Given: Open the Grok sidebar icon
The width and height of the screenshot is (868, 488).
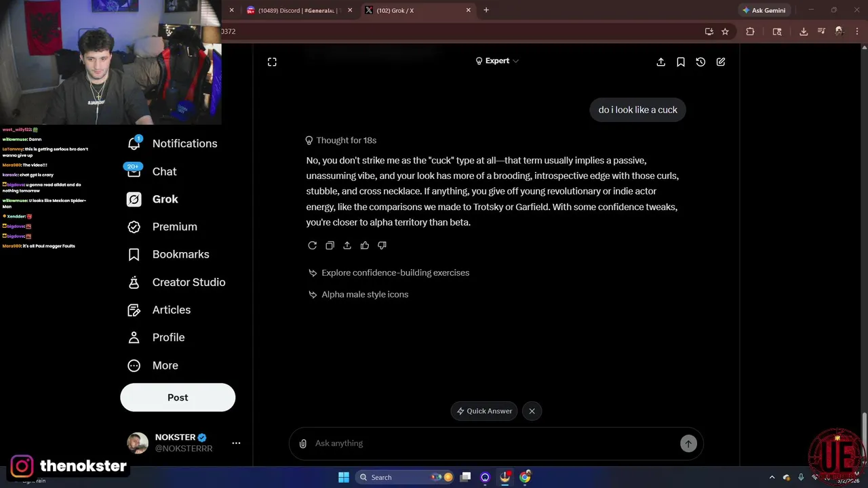Looking at the screenshot, I should [134, 199].
